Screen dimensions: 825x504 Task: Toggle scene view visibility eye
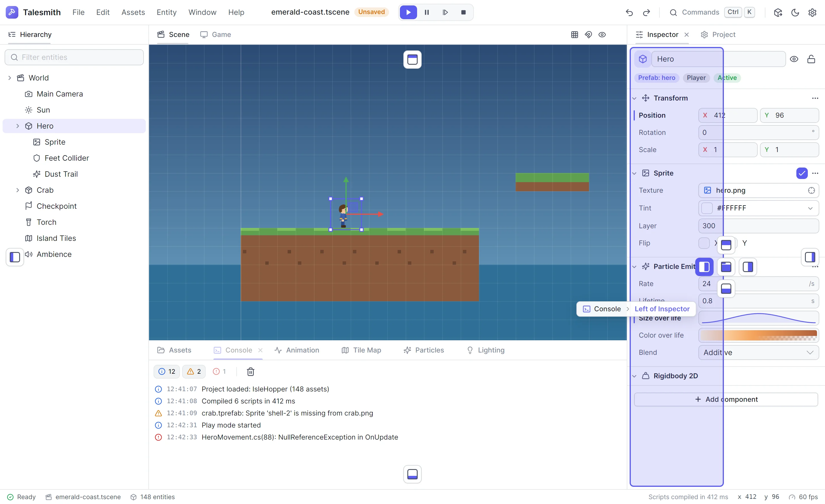(602, 34)
